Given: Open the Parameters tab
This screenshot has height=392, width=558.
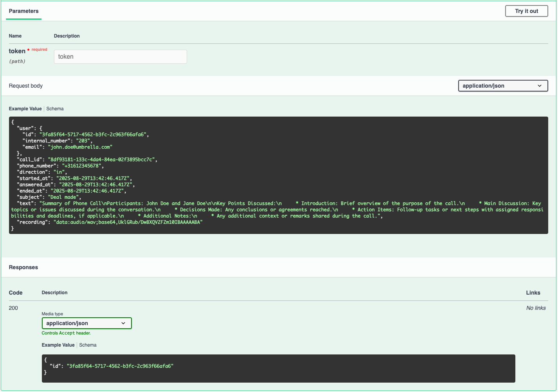Looking at the screenshot, I should coord(23,11).
